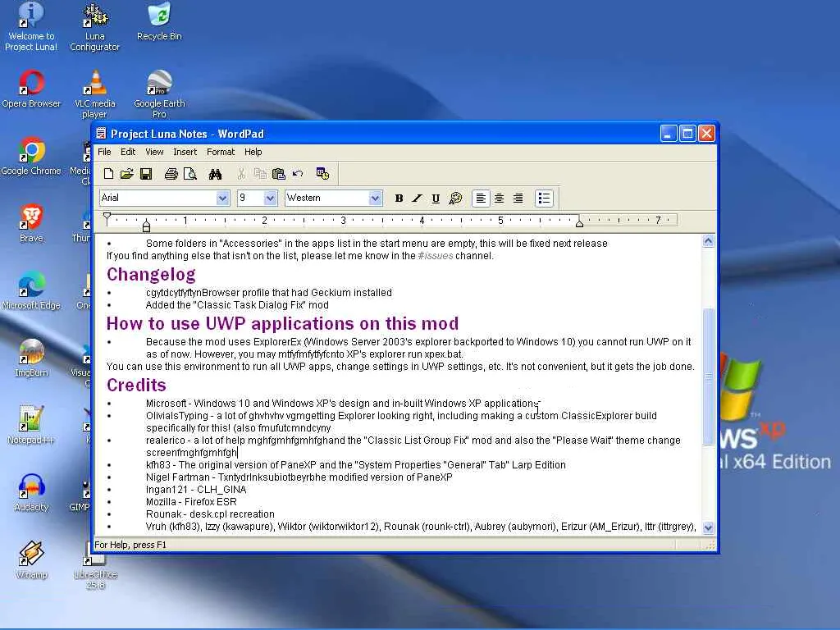Open Print Preview toolbar icon
This screenshot has width=840, height=630.
[190, 174]
